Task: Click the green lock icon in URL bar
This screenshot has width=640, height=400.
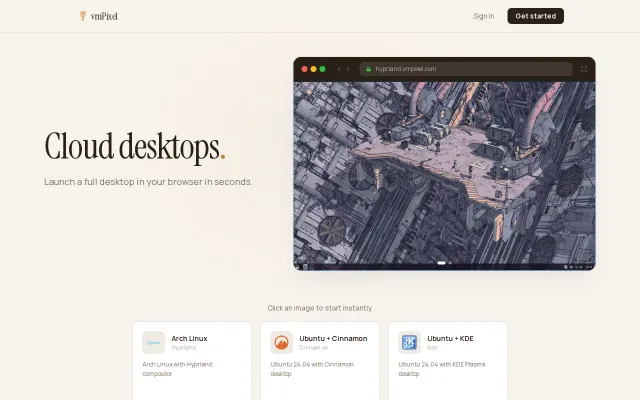Action: coord(368,69)
